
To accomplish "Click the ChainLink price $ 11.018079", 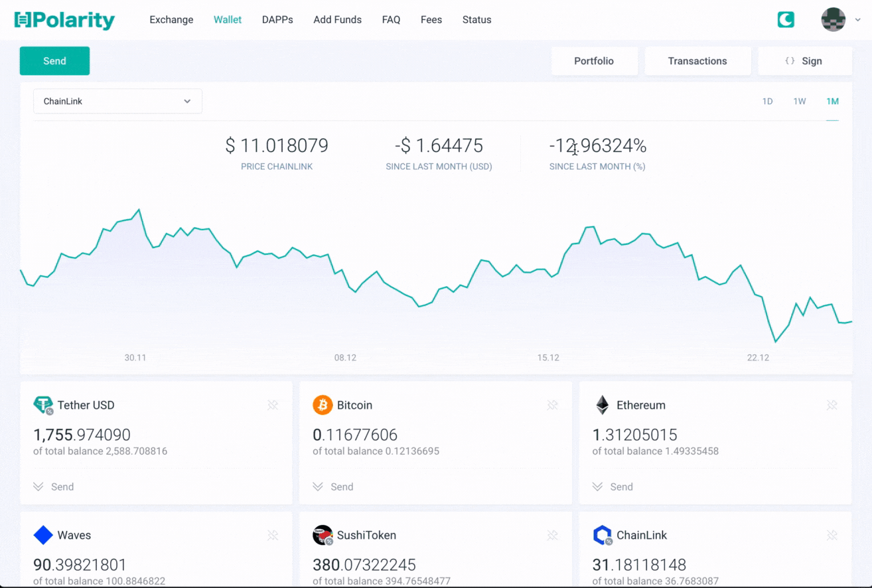I will (x=277, y=145).
